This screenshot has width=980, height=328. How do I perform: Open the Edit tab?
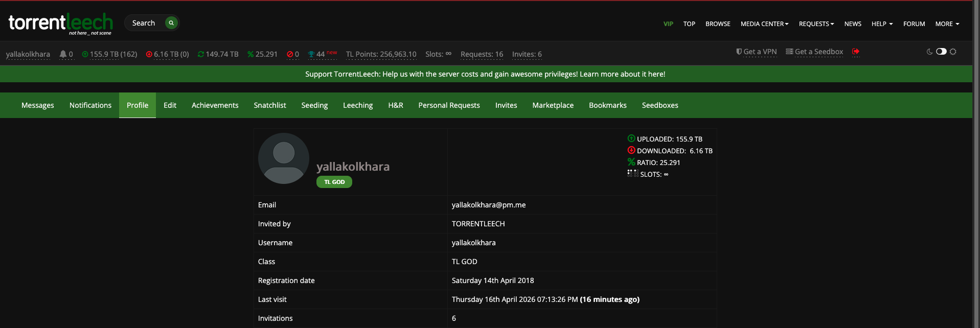(x=170, y=105)
